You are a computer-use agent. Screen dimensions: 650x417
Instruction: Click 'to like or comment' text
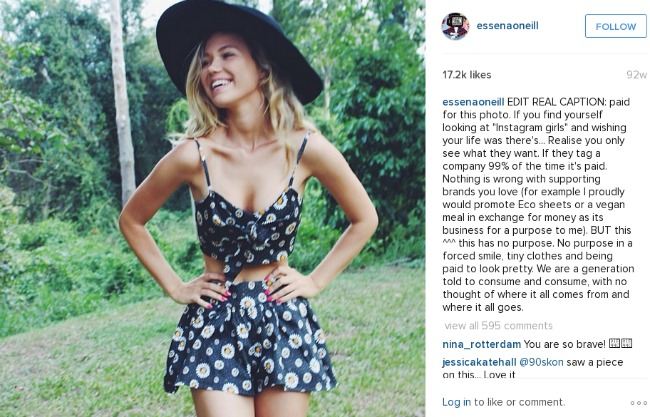pyautogui.click(x=519, y=402)
